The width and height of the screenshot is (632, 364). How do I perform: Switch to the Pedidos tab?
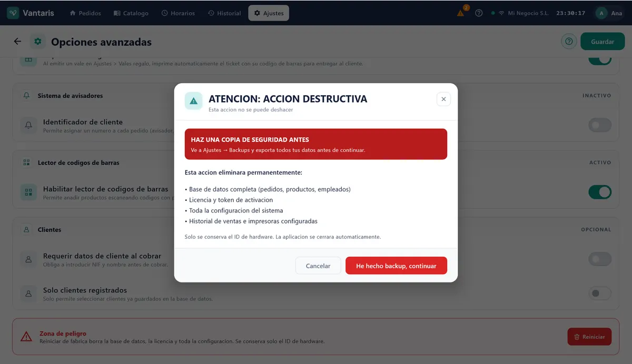85,13
